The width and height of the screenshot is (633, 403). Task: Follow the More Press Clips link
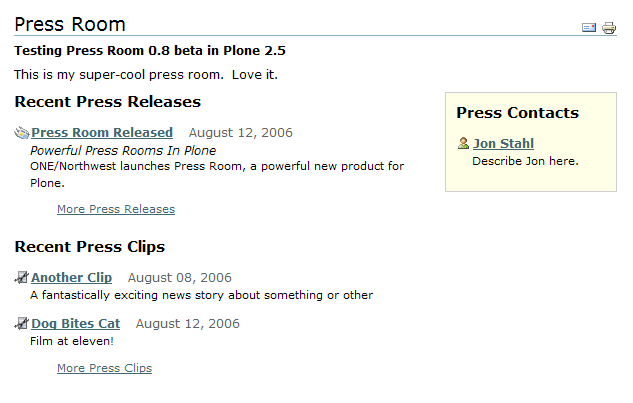pyautogui.click(x=104, y=369)
